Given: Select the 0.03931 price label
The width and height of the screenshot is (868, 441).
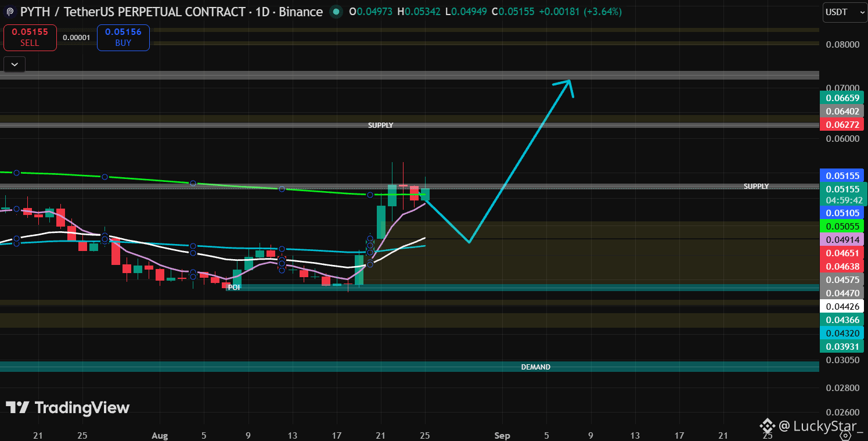Looking at the screenshot, I should click(842, 346).
